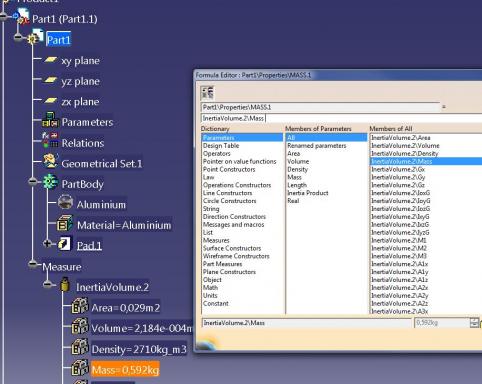Viewport: 482px width, 384px height.
Task: Collapse the Part1 (Part1.1) tree node
Action: [4, 16]
